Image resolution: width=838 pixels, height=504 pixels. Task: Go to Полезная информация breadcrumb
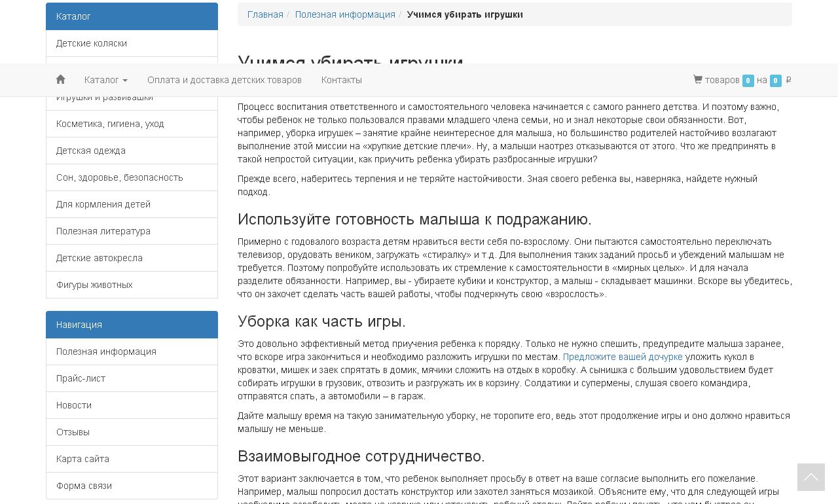(x=345, y=14)
